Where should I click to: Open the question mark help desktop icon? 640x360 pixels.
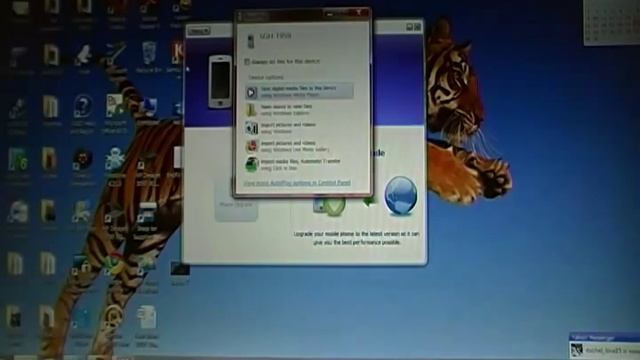82,113
